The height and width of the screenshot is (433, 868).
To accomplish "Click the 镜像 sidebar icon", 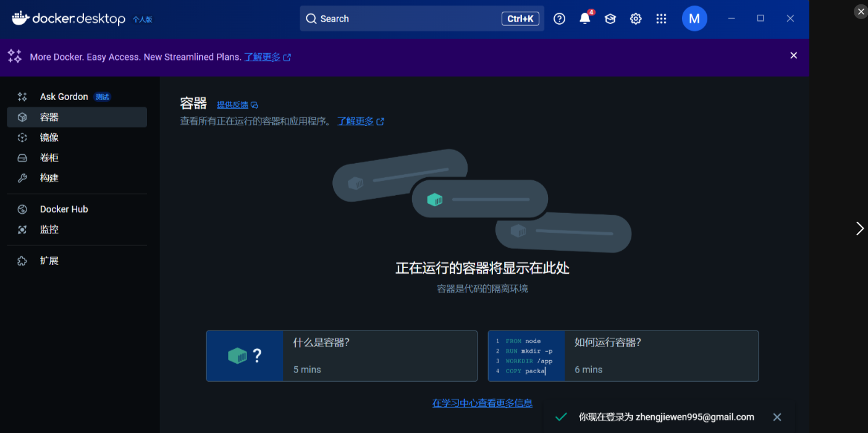I will pyautogui.click(x=22, y=137).
